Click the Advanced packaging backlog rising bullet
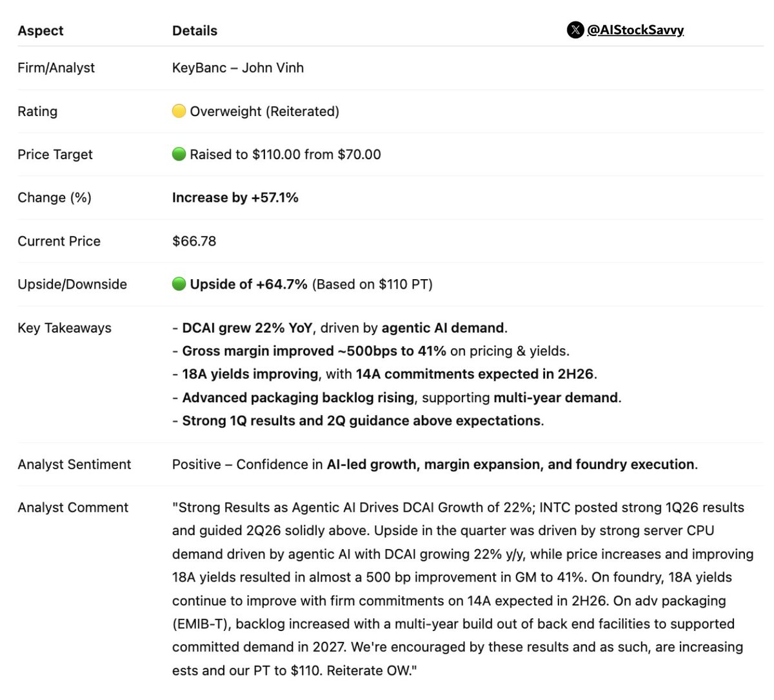Viewport: 774px width, 700px height. click(397, 398)
